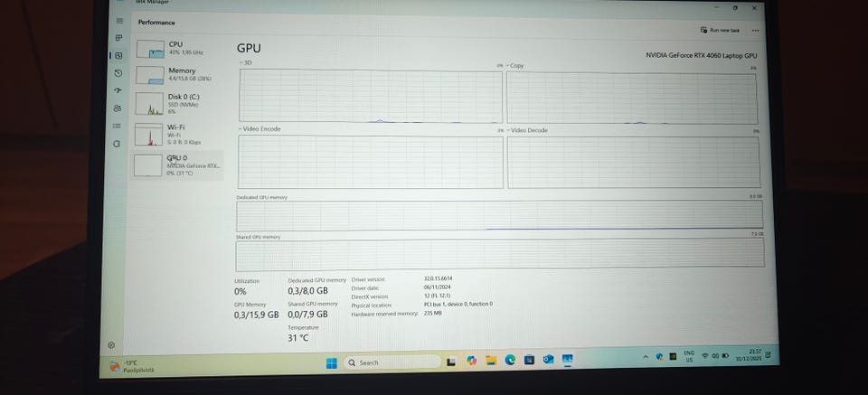The image size is (868, 395).
Task: Open Outlook from the taskbar
Action: pos(548,359)
